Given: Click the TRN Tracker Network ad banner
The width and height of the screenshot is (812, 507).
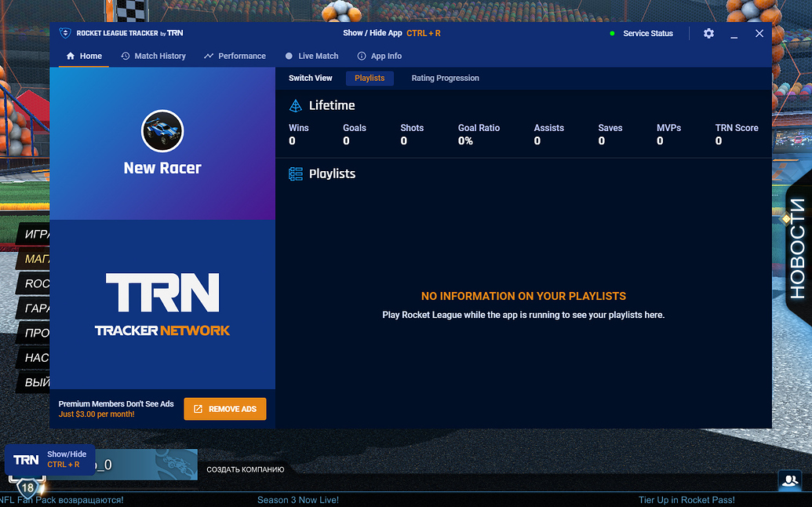Looking at the screenshot, I should [162, 305].
